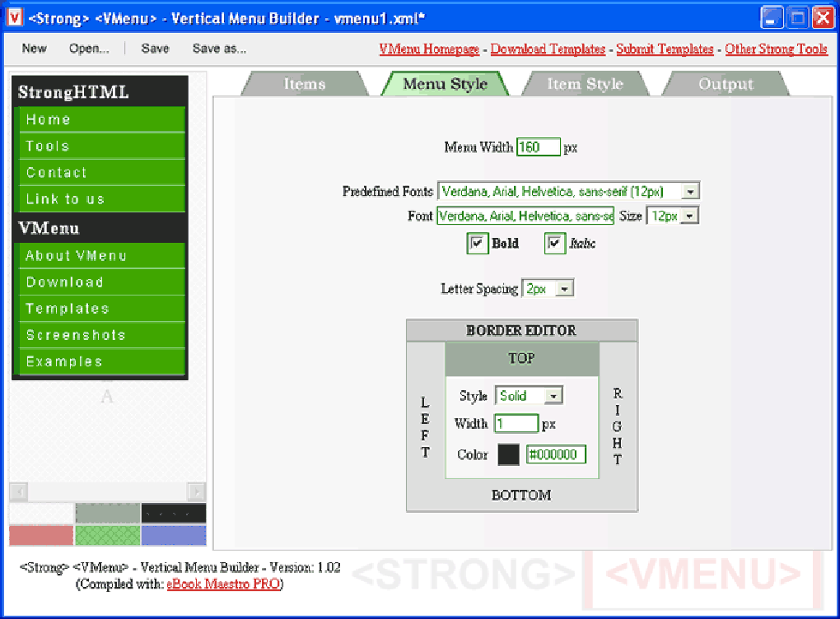Open the Download Templates link
This screenshot has width=840, height=619.
[x=548, y=49]
